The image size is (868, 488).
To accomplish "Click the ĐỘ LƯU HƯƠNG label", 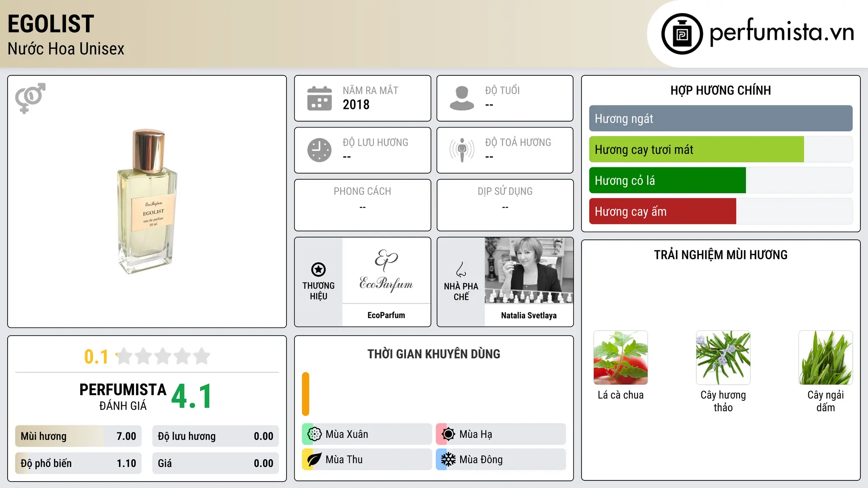I will point(376,142).
